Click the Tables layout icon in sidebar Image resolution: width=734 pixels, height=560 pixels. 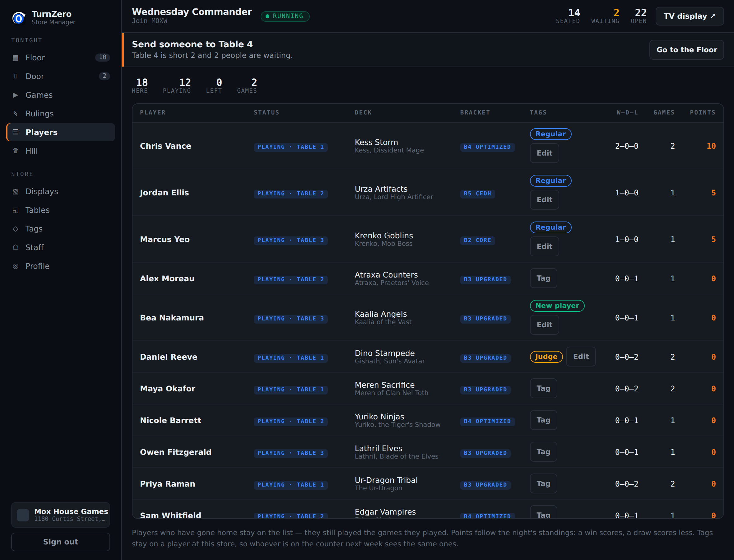pyautogui.click(x=15, y=210)
